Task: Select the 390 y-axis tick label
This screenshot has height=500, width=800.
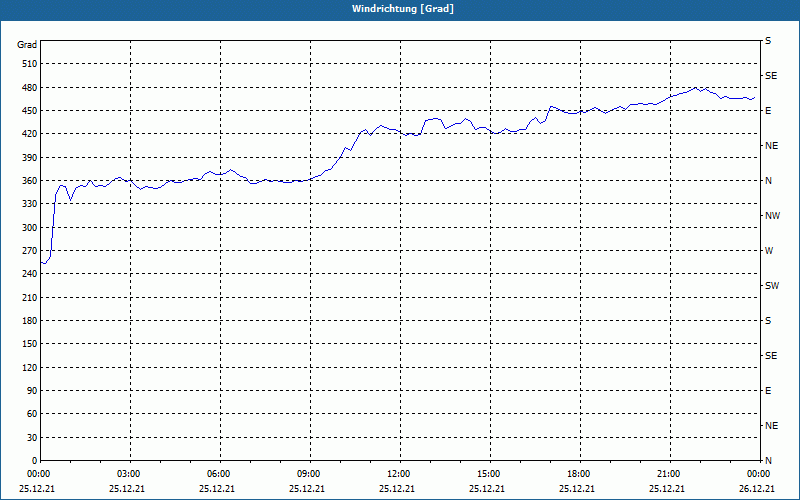Action: [31, 157]
